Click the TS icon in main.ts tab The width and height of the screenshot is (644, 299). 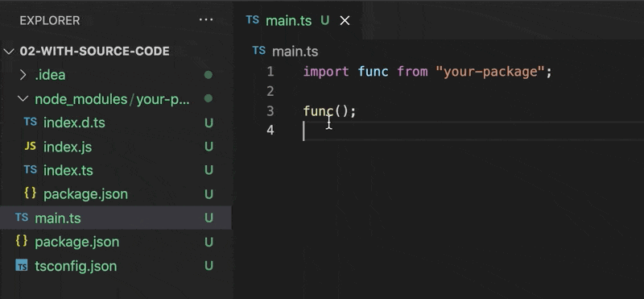[253, 20]
